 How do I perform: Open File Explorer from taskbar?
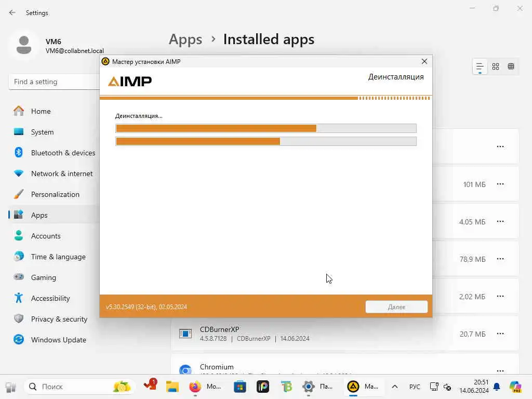[172, 387]
